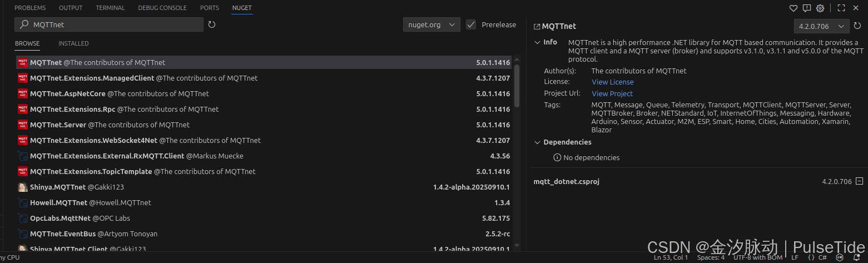Click the mqtt_dotnet.csproj project row
Image resolution: width=868 pixels, height=263 pixels.
click(x=698, y=181)
